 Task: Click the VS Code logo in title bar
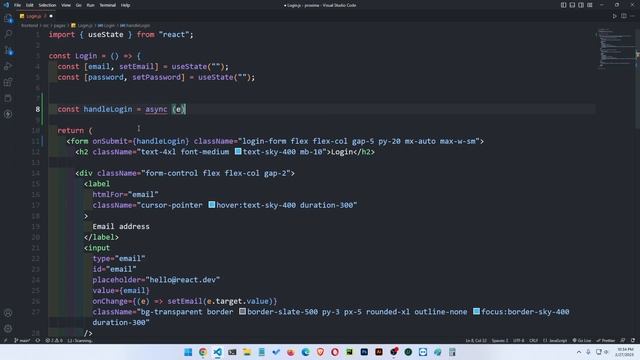[6, 5]
